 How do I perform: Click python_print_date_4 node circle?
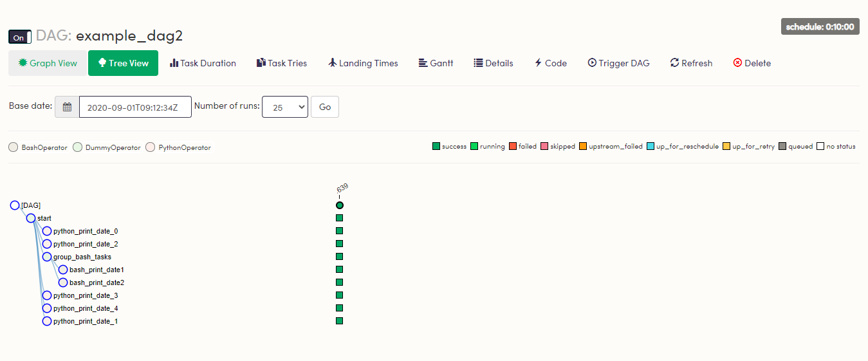pyautogui.click(x=47, y=308)
